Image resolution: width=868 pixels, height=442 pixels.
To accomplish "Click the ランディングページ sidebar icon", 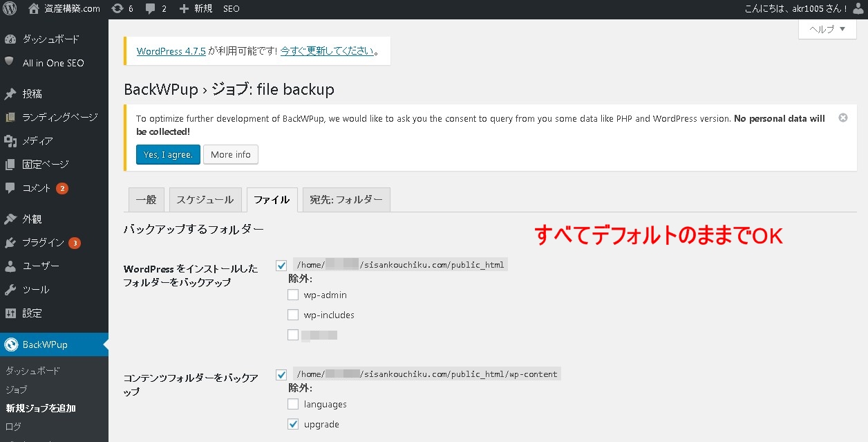I will pos(10,118).
